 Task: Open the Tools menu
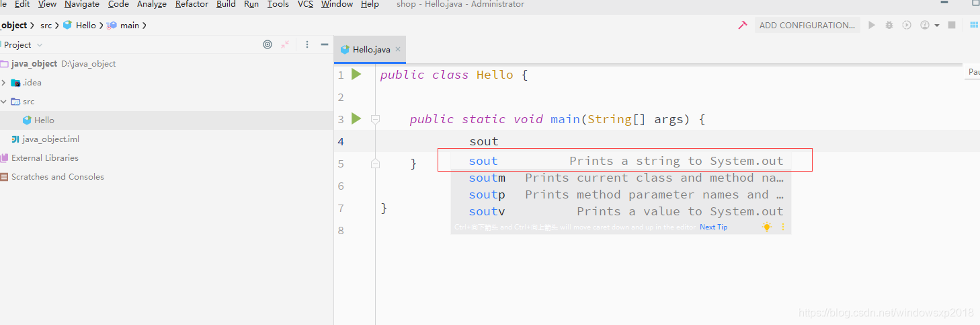(278, 4)
